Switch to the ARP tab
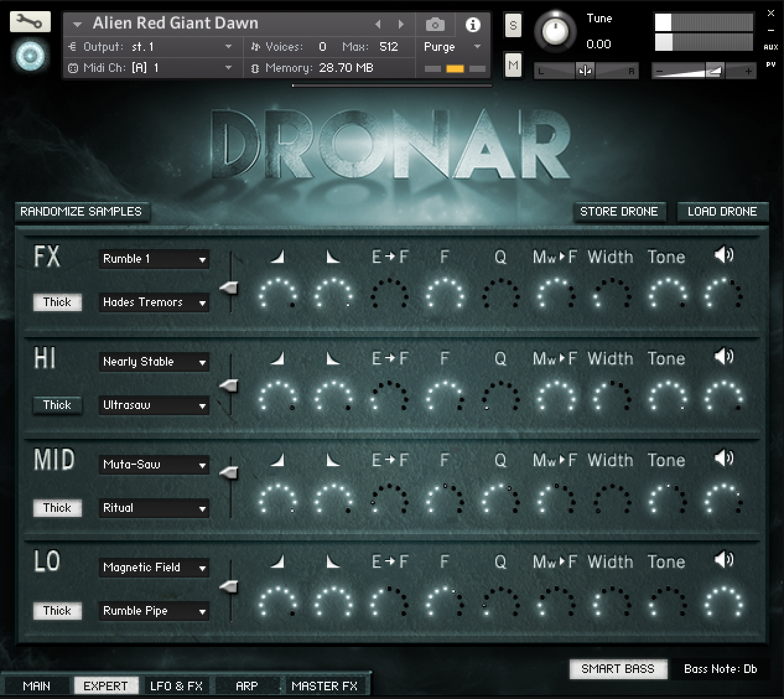 click(247, 685)
